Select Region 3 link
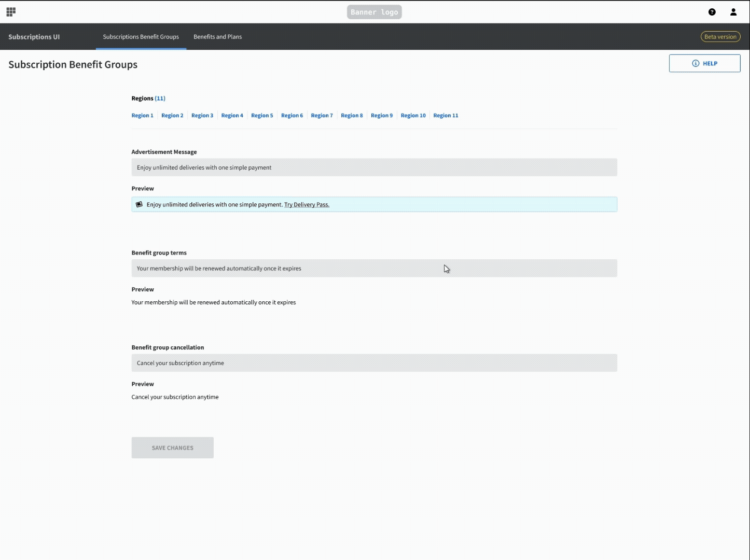 (202, 116)
